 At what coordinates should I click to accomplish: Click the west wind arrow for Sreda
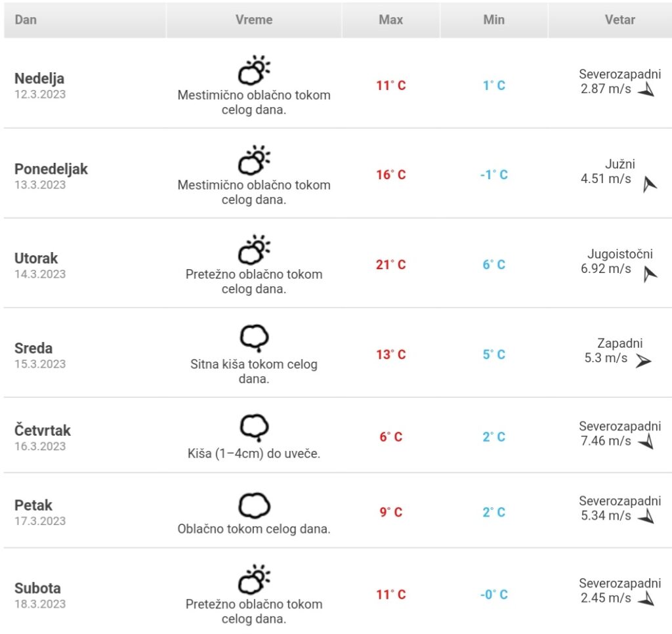click(x=643, y=360)
